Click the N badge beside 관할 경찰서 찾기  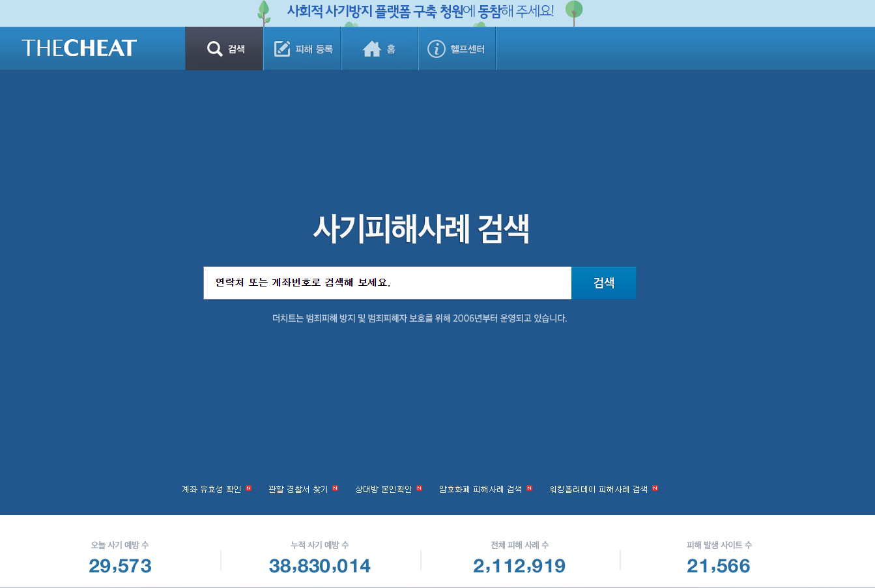coord(334,488)
